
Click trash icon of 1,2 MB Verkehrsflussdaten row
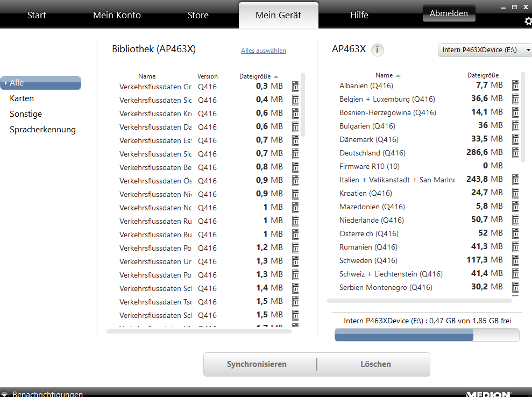coord(295,248)
